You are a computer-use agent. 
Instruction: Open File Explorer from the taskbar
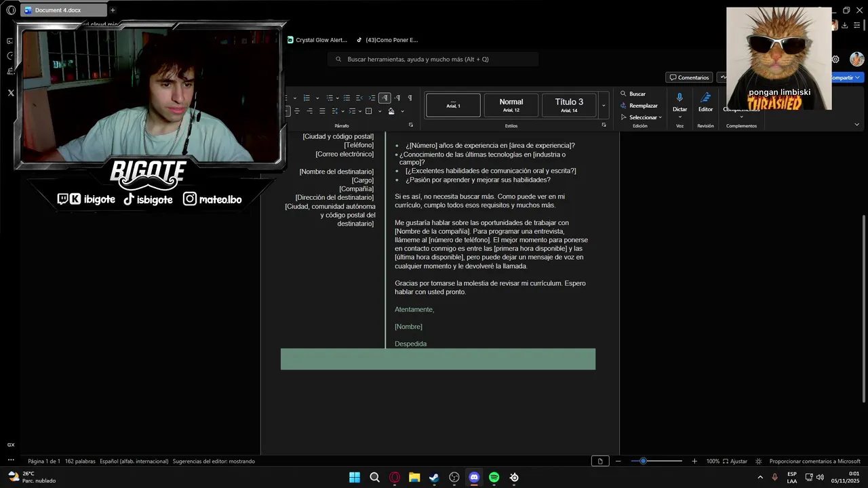click(x=414, y=477)
